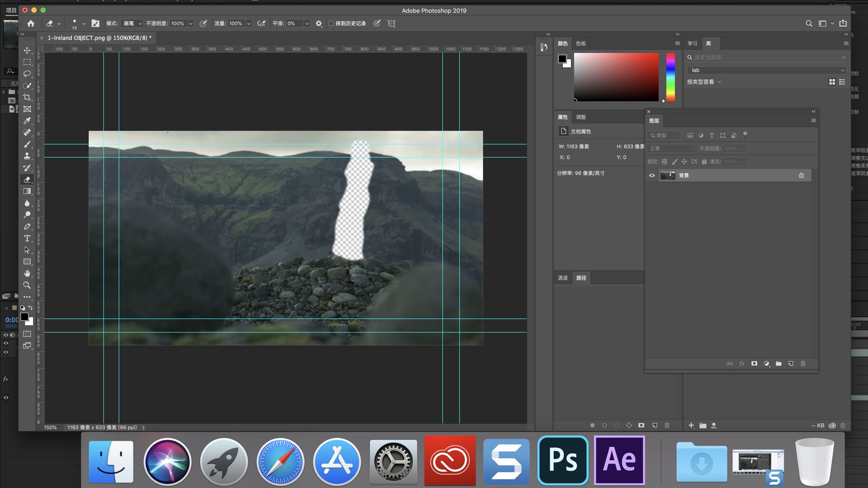Screen dimensions: 868x488
Task: Create a new layer in the Layers panel
Action: tap(791, 364)
